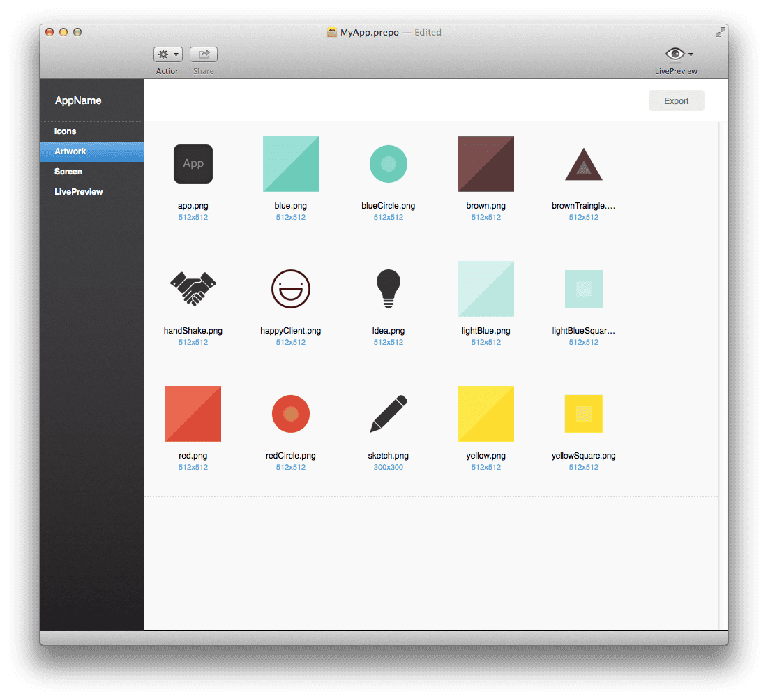This screenshot has width=768, height=700.
Task: Click the MyApp.prepo window title
Action: tap(369, 32)
